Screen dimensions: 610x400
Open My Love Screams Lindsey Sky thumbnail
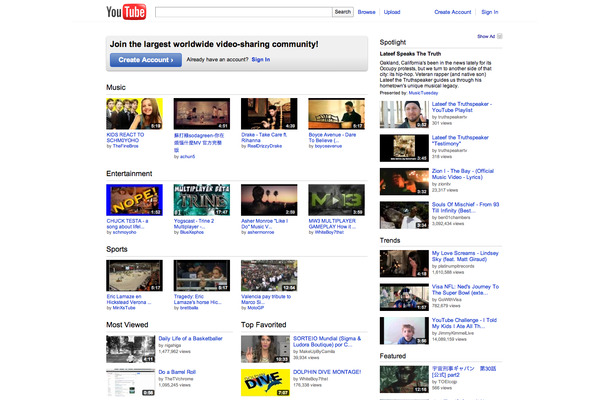[x=404, y=263]
